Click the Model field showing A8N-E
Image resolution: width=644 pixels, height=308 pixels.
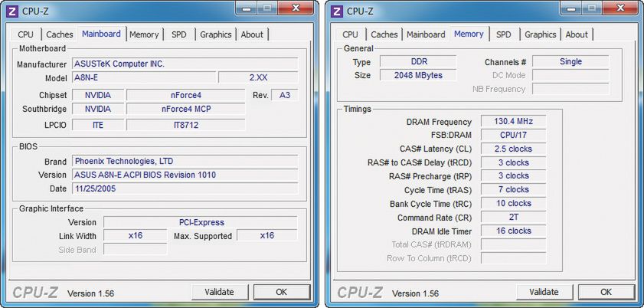pyautogui.click(x=144, y=77)
